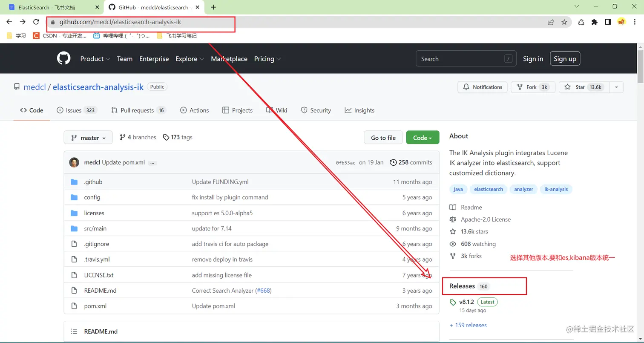Click Team in the GitHub header
The image size is (644, 343).
click(x=125, y=59)
